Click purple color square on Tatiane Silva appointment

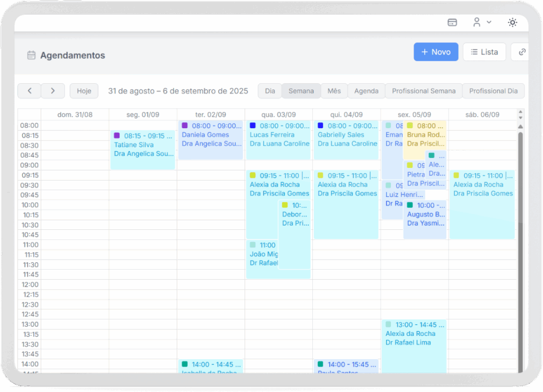pyautogui.click(x=117, y=136)
